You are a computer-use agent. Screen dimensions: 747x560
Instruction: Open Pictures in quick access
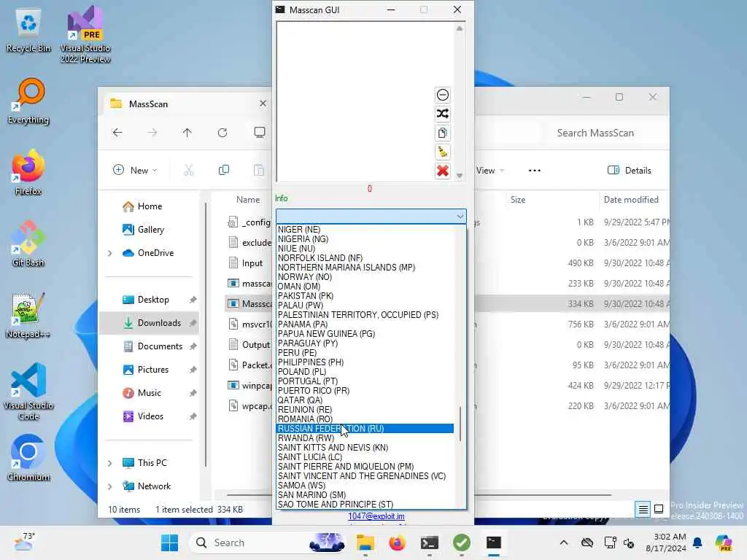pyautogui.click(x=152, y=370)
